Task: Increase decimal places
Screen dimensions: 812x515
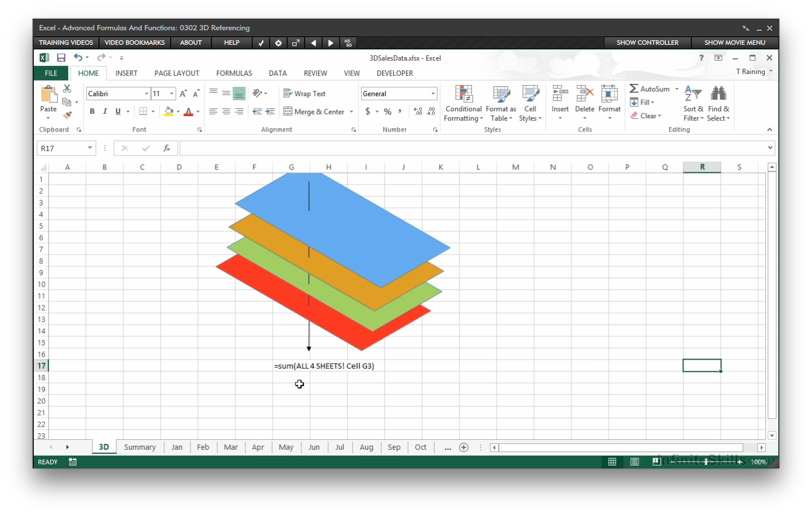Action: tap(418, 111)
